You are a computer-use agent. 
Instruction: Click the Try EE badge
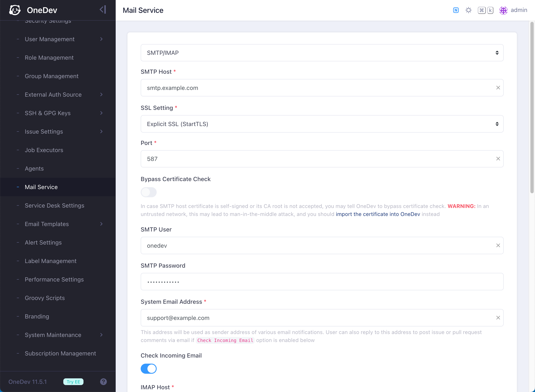pyautogui.click(x=73, y=381)
